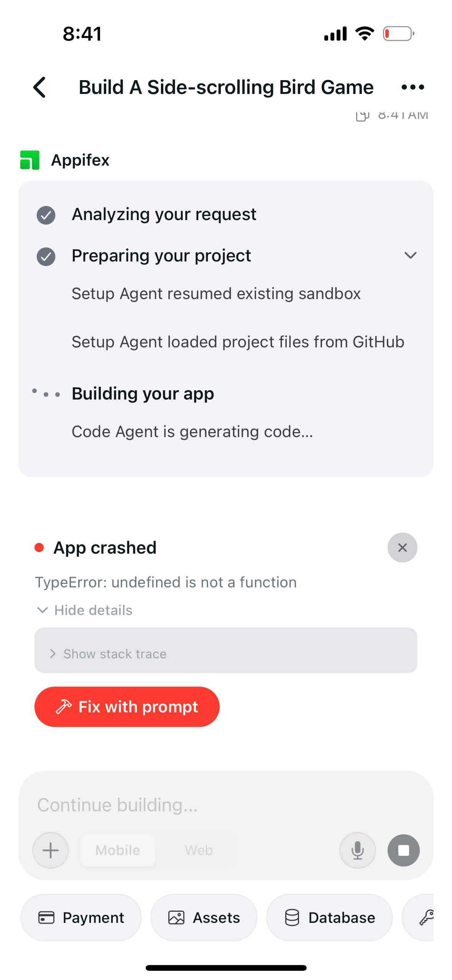Screen dimensions: 452x980
Task: Switch the platform toggle to Web
Action: [199, 850]
